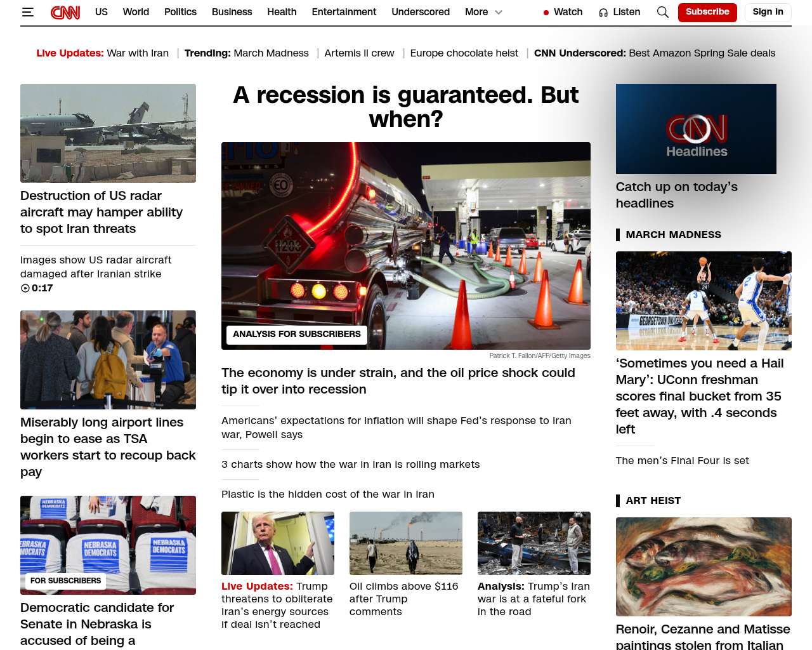Go to the Business section
The height and width of the screenshot is (650, 812).
coord(232,12)
